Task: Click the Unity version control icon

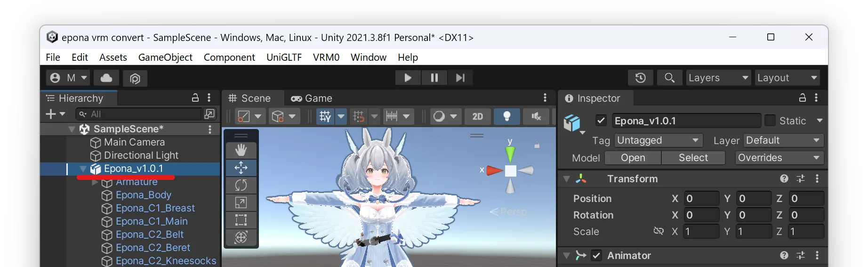Action: pos(135,78)
